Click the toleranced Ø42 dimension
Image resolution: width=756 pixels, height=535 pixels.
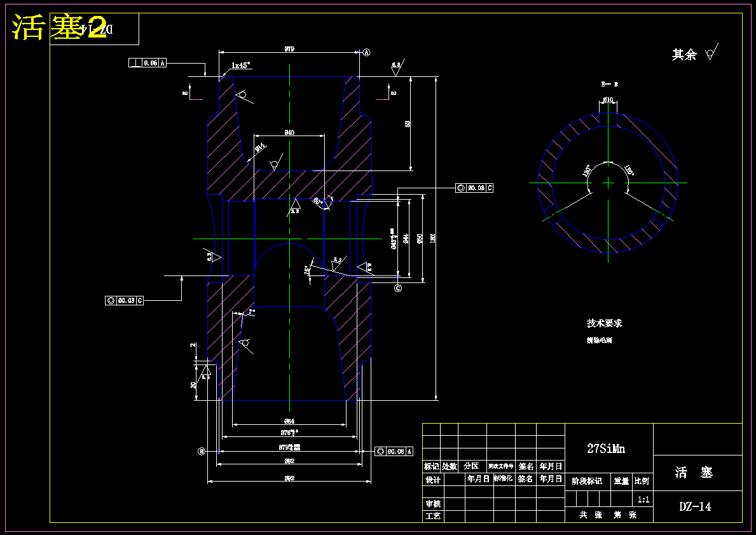[x=394, y=239]
